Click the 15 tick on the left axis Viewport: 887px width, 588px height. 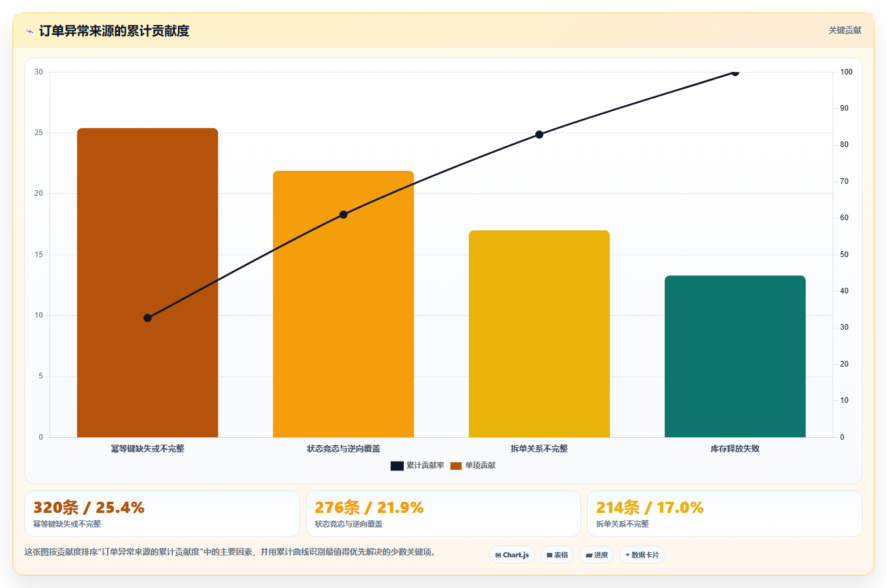(39, 255)
